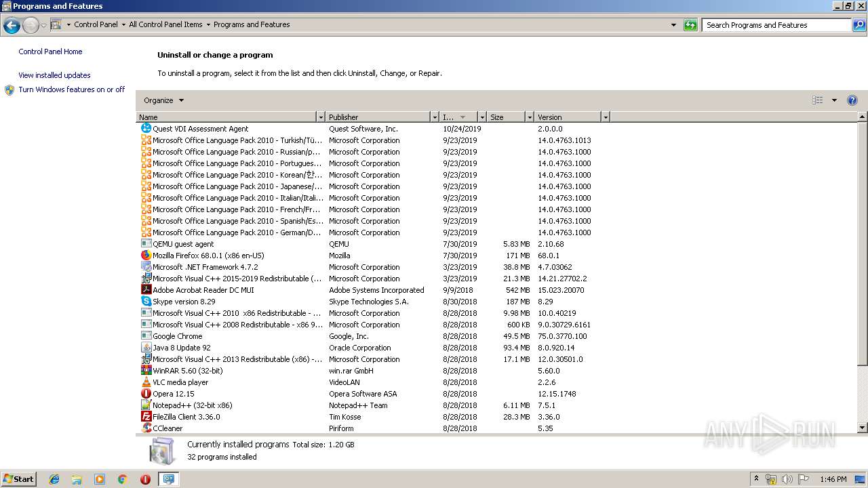Launch Internet Explorer from the taskbar
Screen dimensions: 868x488
pos(54,479)
